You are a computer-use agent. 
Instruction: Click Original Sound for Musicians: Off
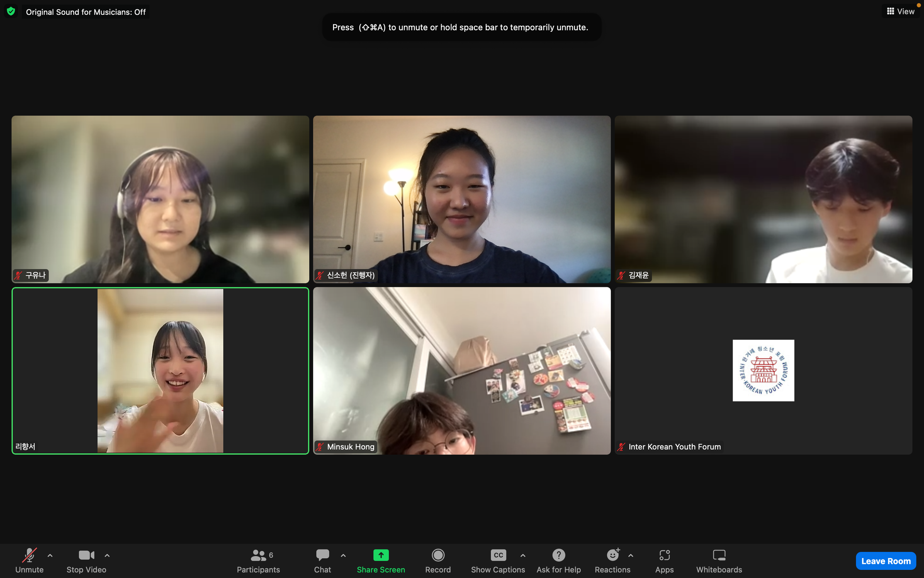pos(86,12)
